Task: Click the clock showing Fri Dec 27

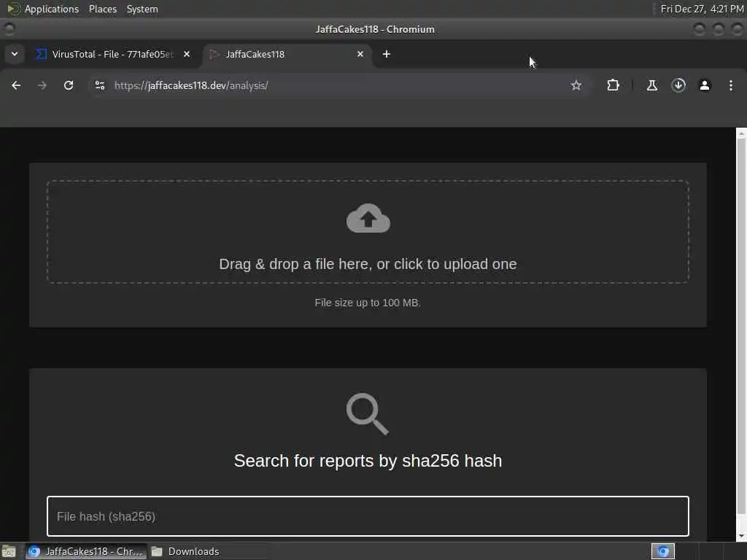Action: pyautogui.click(x=702, y=9)
